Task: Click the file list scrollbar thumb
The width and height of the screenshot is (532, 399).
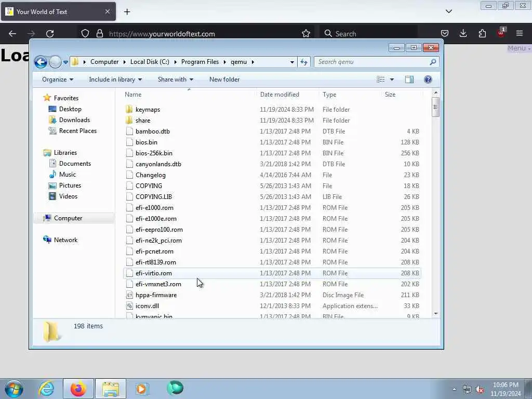Action: coord(436,107)
